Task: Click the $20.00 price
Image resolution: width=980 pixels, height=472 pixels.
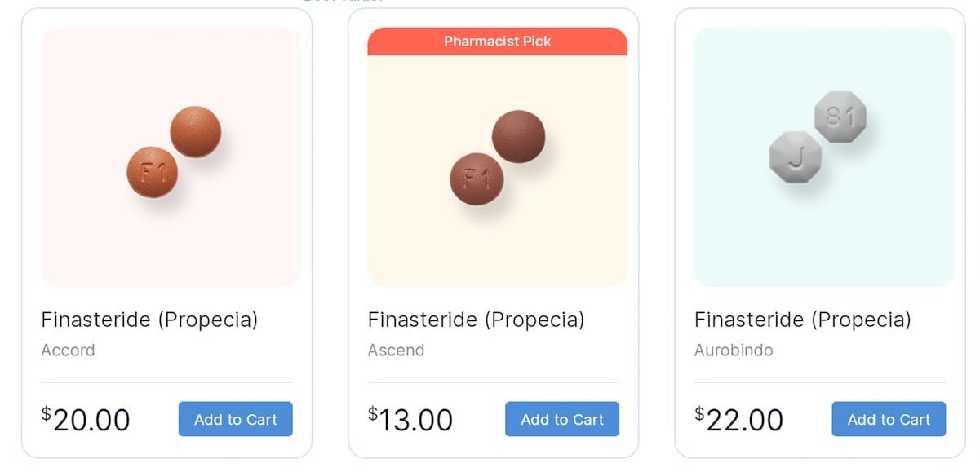Action: [86, 420]
